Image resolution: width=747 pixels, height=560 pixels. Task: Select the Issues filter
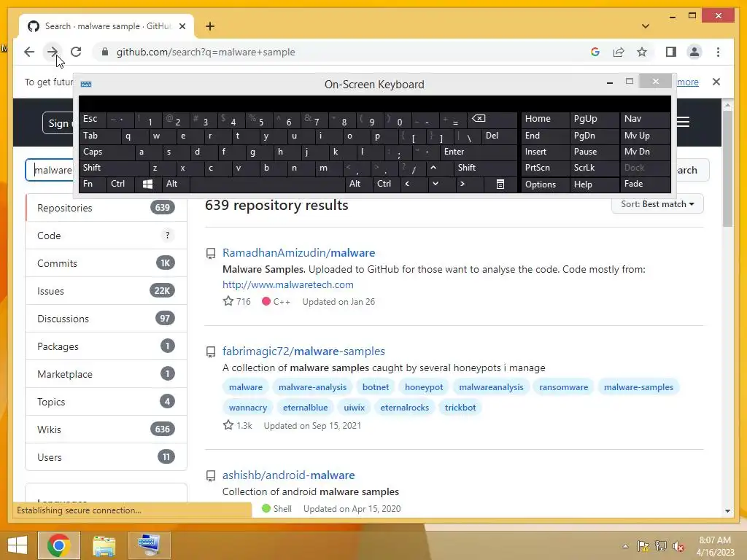pyautogui.click(x=107, y=291)
